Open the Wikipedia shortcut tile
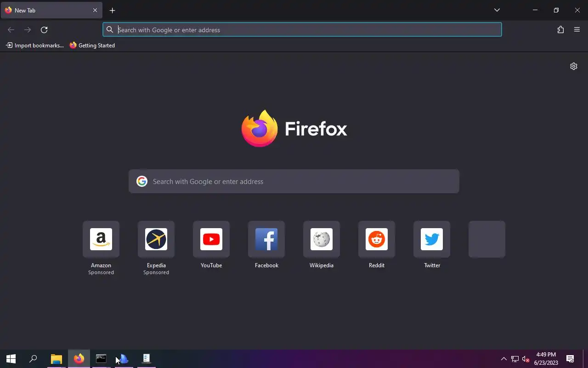Screen dimensions: 588x368 pos(322,239)
